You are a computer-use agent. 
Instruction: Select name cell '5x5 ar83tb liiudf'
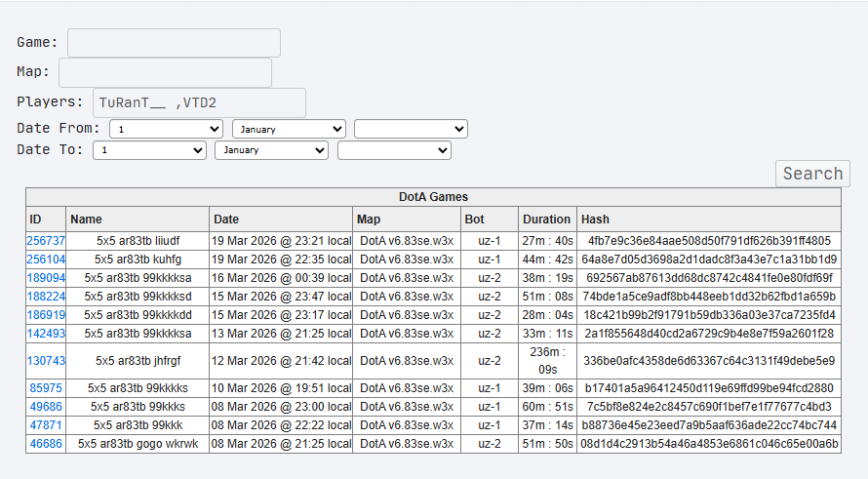tap(138, 241)
